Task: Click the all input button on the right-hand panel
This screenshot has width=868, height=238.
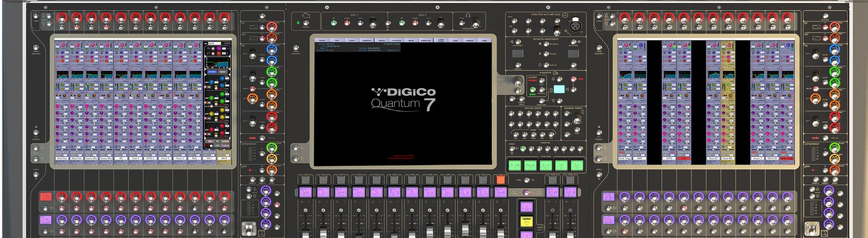Action: click(x=825, y=16)
